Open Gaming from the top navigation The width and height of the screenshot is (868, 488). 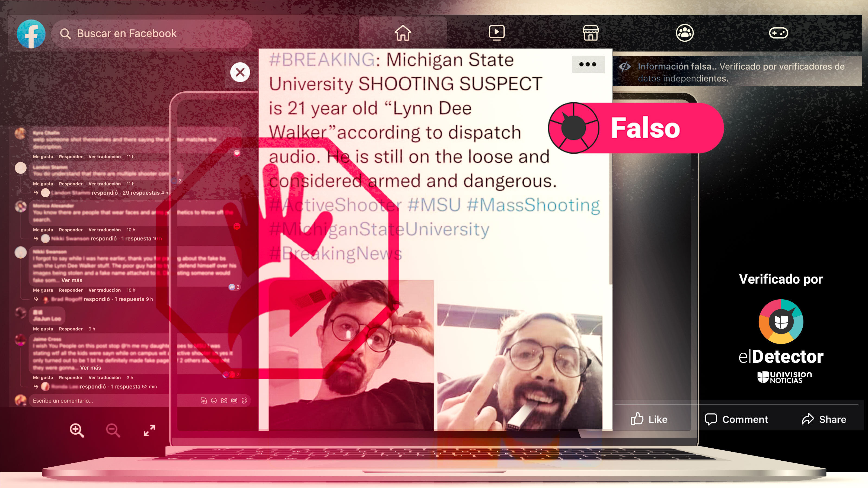(779, 33)
